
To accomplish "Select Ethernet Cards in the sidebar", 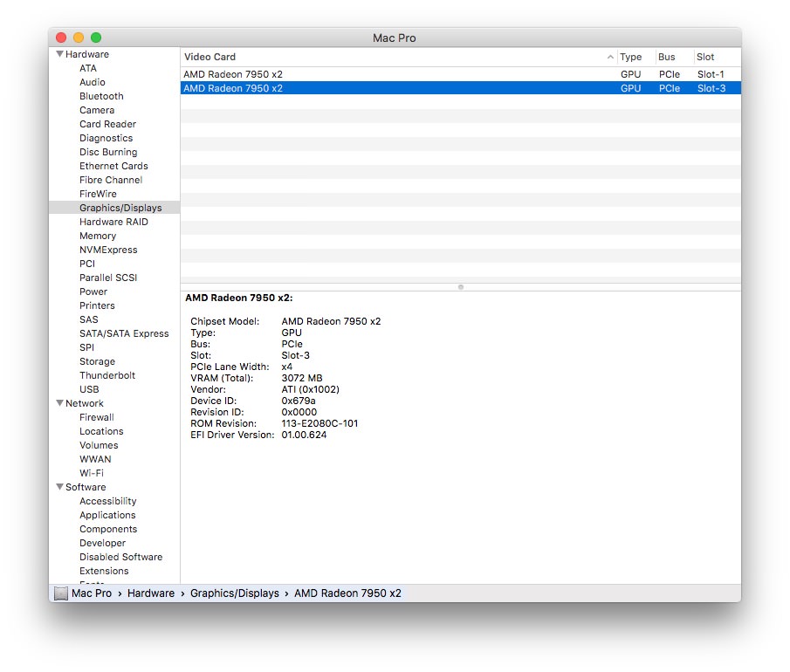I will (x=113, y=166).
